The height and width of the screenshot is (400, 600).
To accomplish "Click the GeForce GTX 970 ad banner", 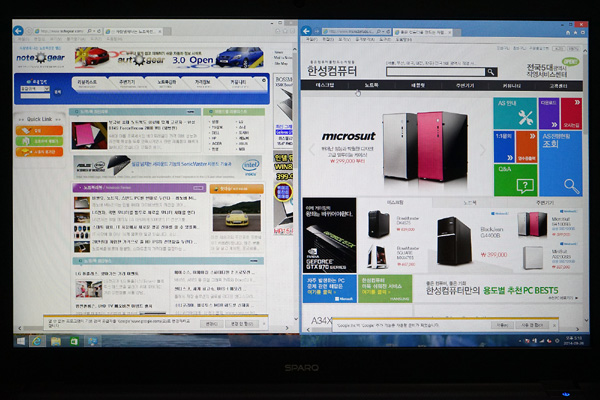I will pyautogui.click(x=329, y=235).
